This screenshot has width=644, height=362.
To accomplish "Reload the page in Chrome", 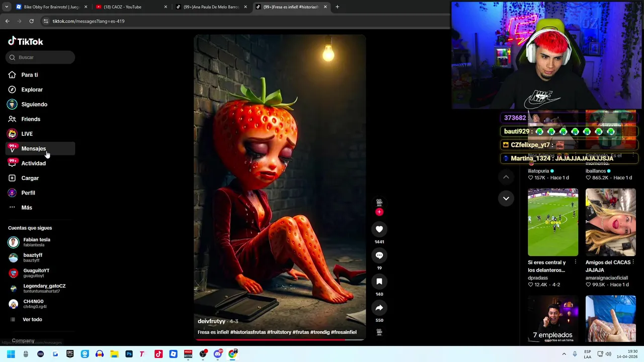I will click(31, 21).
